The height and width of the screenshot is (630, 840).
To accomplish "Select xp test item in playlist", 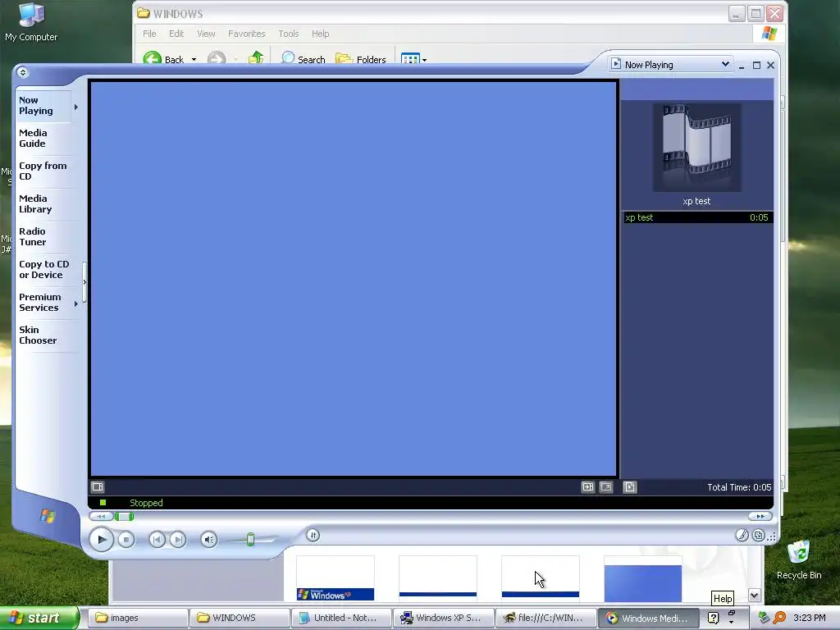I will [697, 217].
